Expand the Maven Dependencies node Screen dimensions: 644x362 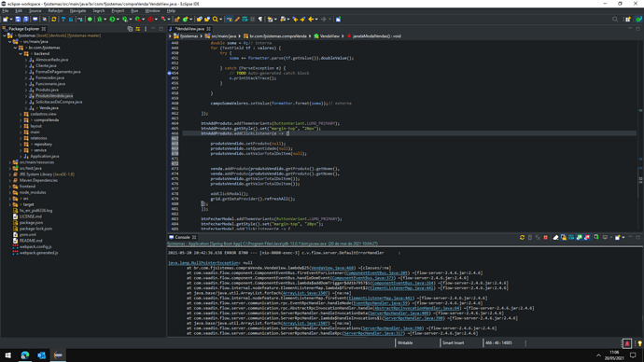pyautogui.click(x=10, y=181)
